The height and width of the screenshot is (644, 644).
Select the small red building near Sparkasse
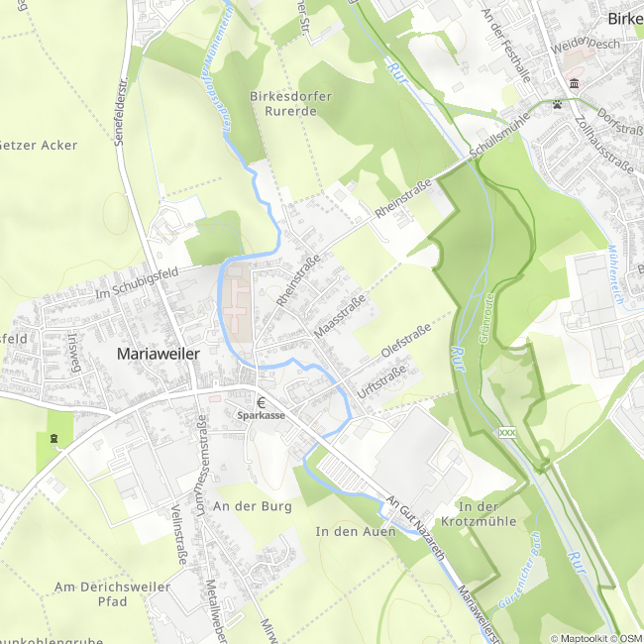point(214,399)
